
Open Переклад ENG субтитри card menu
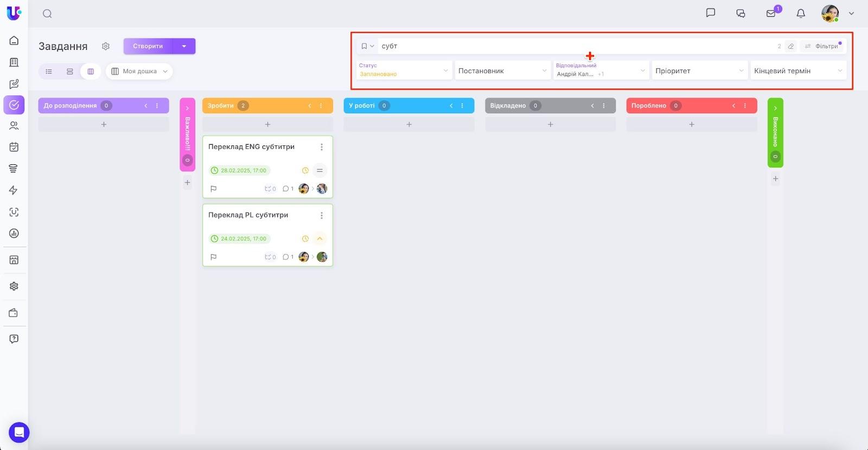pyautogui.click(x=322, y=147)
